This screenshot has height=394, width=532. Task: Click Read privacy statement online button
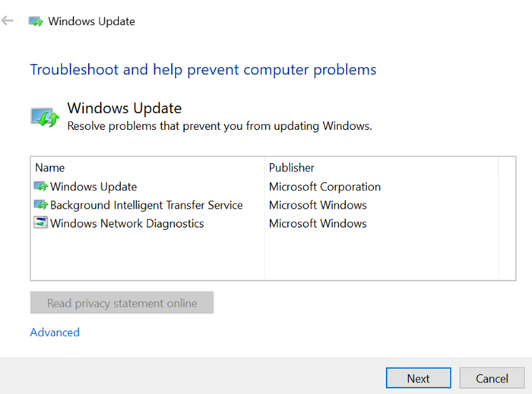coord(122,303)
